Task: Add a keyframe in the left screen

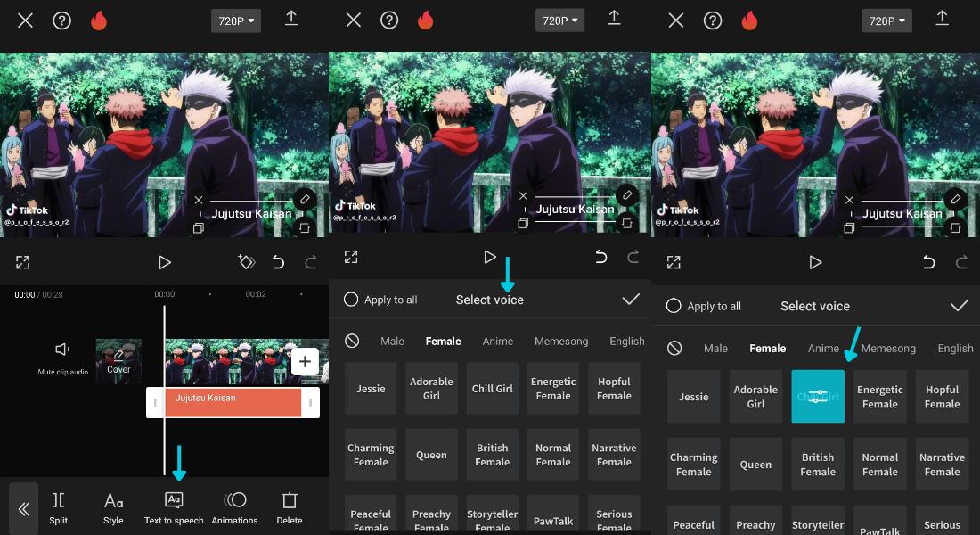Action: click(246, 261)
